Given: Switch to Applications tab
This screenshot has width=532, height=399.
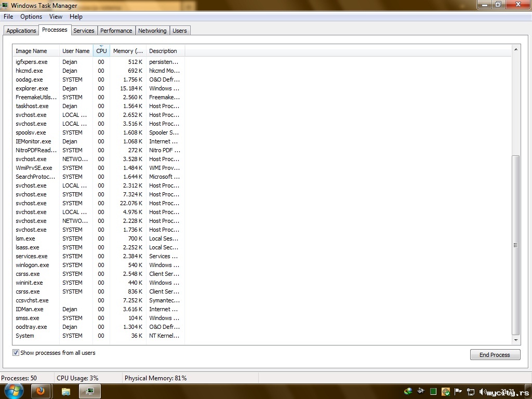Looking at the screenshot, I should point(21,31).
